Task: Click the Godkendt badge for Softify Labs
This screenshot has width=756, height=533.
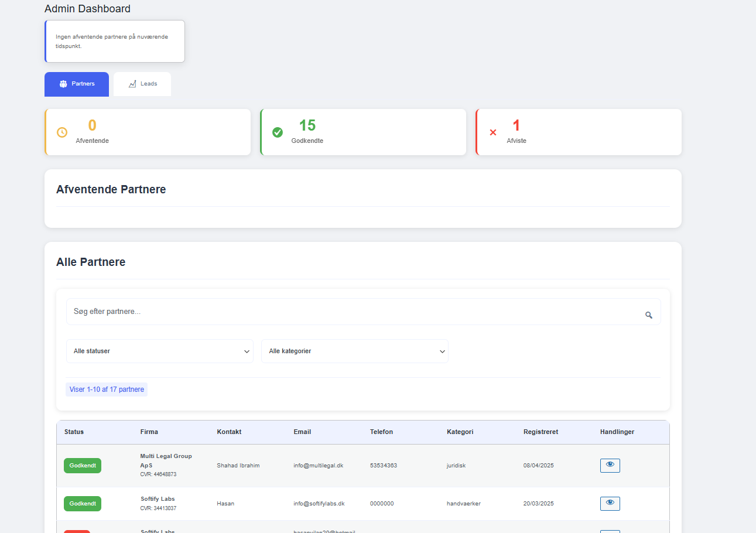Action: [x=83, y=504]
